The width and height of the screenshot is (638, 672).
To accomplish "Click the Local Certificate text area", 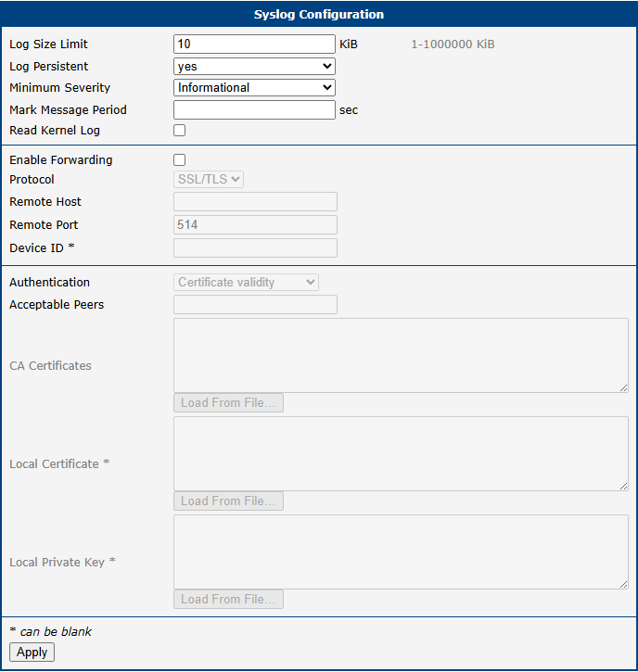I will pyautogui.click(x=401, y=453).
